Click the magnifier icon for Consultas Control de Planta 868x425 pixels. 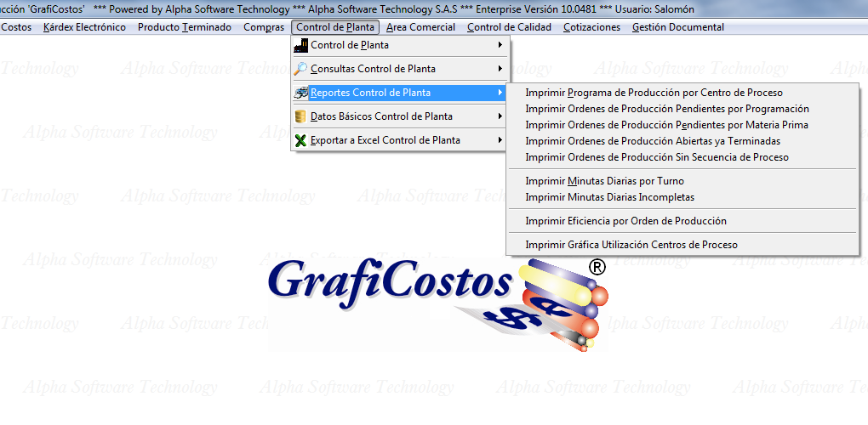[300, 69]
